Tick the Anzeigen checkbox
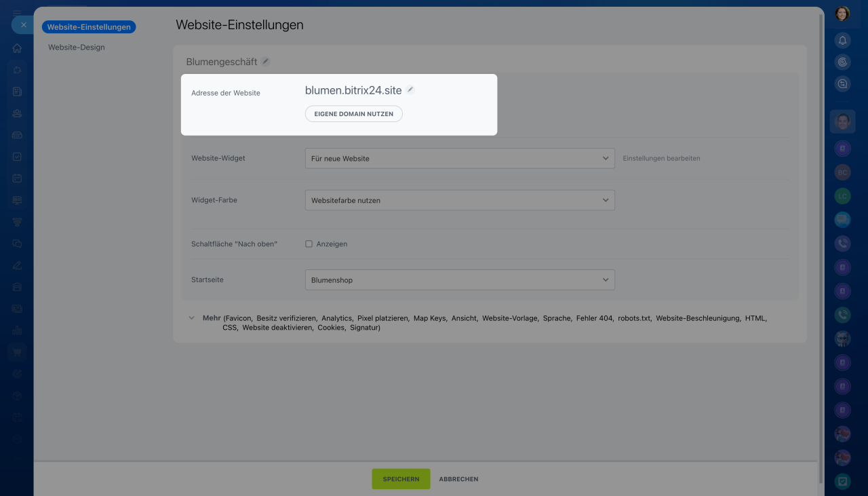This screenshot has width=868, height=496. pyautogui.click(x=309, y=244)
